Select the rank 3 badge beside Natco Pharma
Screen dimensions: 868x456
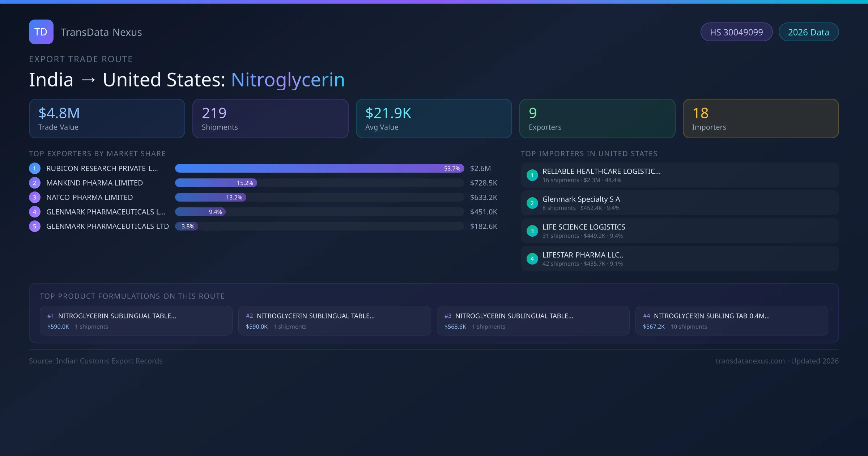pyautogui.click(x=35, y=197)
